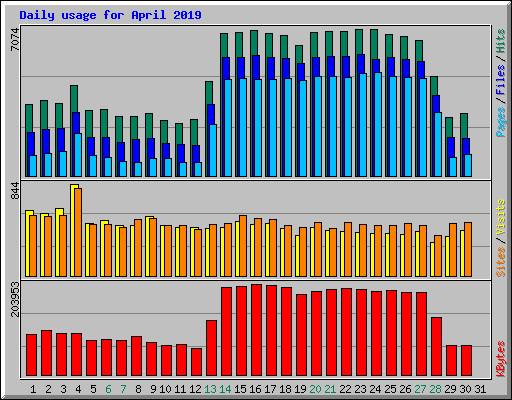Click green weekend day label 21
Viewport: 512px width, 400px height.
330,389
